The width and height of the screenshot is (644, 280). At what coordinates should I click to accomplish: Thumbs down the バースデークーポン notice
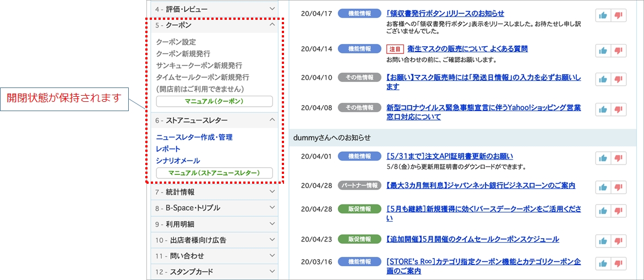(x=619, y=211)
